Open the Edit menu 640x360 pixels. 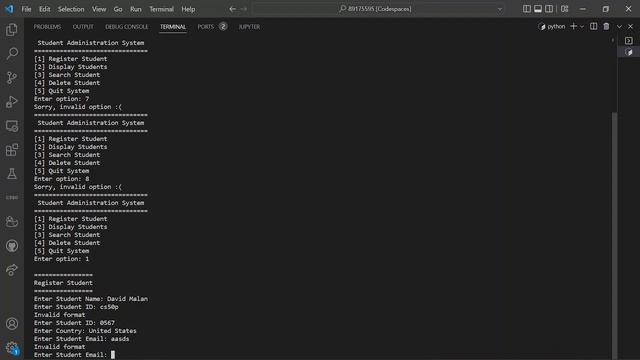click(x=44, y=9)
